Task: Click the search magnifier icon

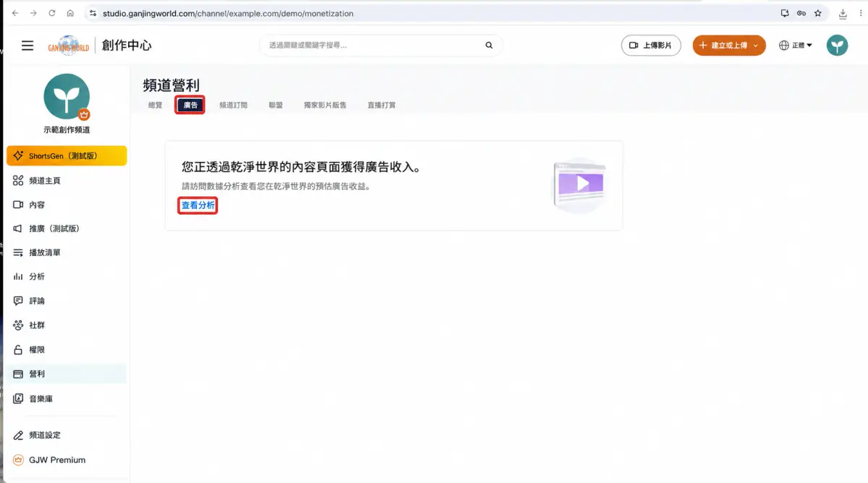Action: [x=489, y=46]
